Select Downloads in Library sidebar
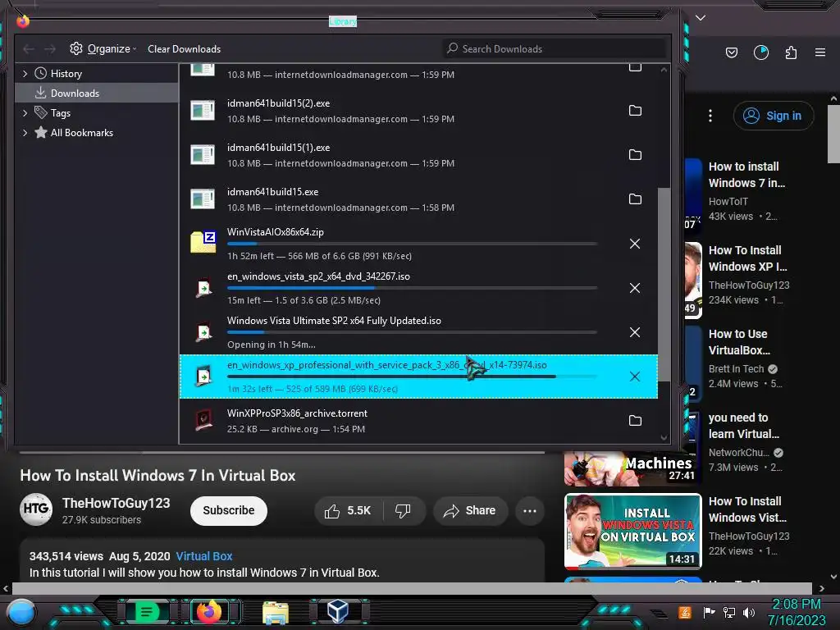840x630 pixels. pyautogui.click(x=97, y=94)
